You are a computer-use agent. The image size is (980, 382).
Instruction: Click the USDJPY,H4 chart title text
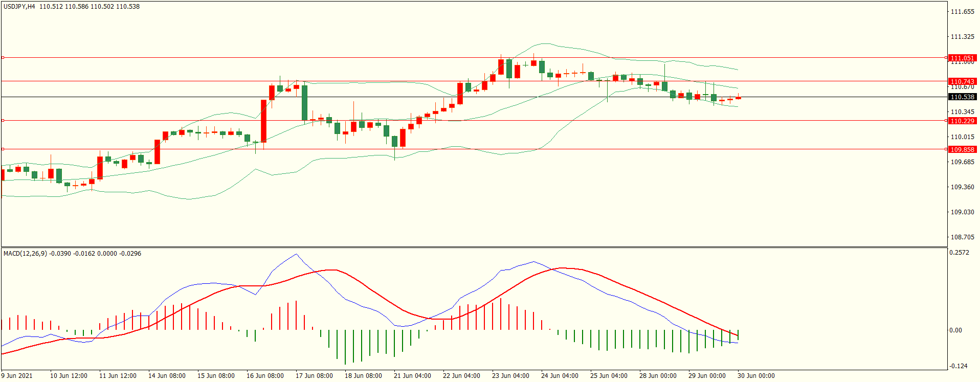[19, 7]
